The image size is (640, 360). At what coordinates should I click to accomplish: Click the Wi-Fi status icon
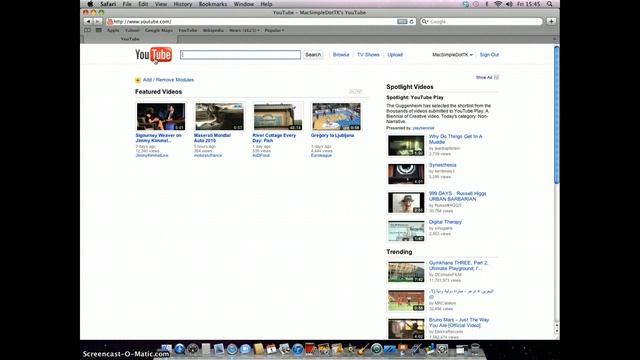click(x=498, y=4)
